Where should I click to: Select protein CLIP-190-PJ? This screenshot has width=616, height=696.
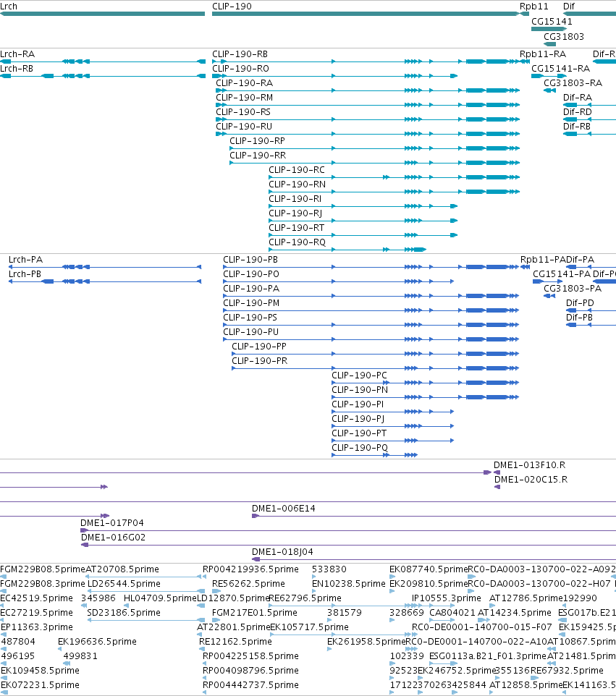pos(358,419)
